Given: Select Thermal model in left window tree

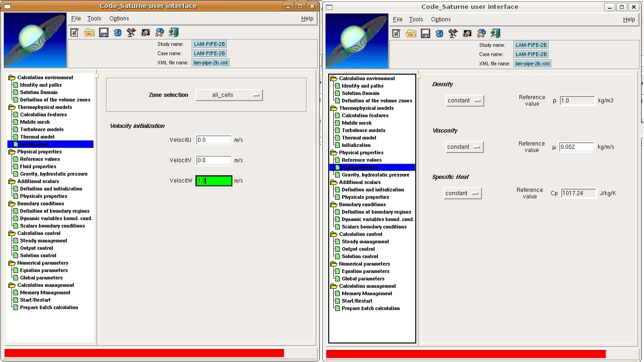Looking at the screenshot, I should (x=37, y=137).
